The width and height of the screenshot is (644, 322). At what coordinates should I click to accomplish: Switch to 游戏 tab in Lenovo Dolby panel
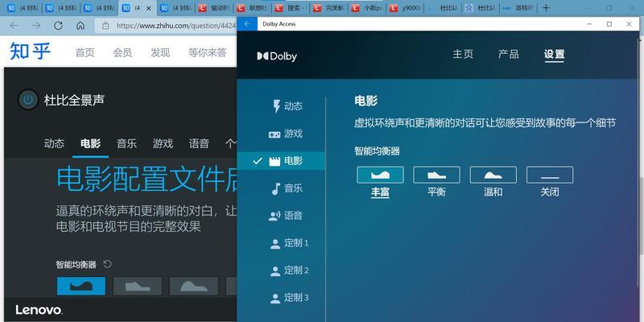coord(163,143)
